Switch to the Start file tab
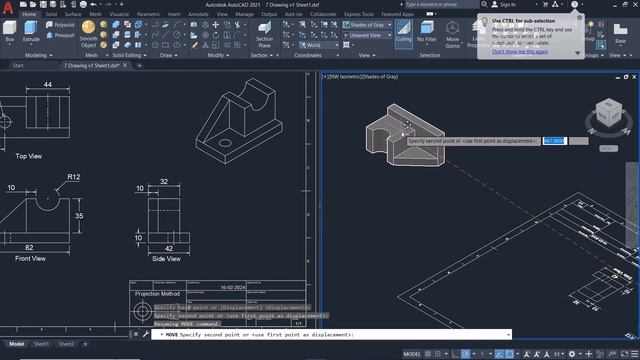The image size is (640, 360). (18, 65)
